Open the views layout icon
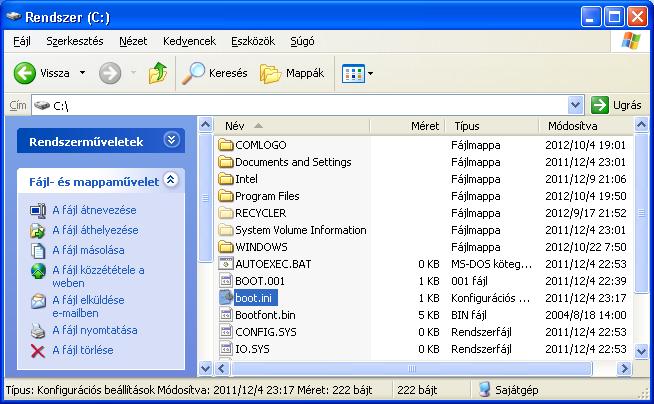 (353, 74)
